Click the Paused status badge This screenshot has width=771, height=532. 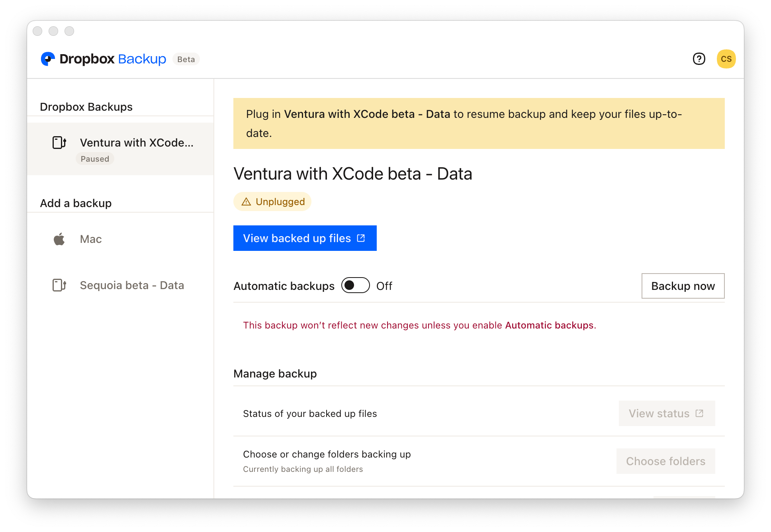click(95, 159)
